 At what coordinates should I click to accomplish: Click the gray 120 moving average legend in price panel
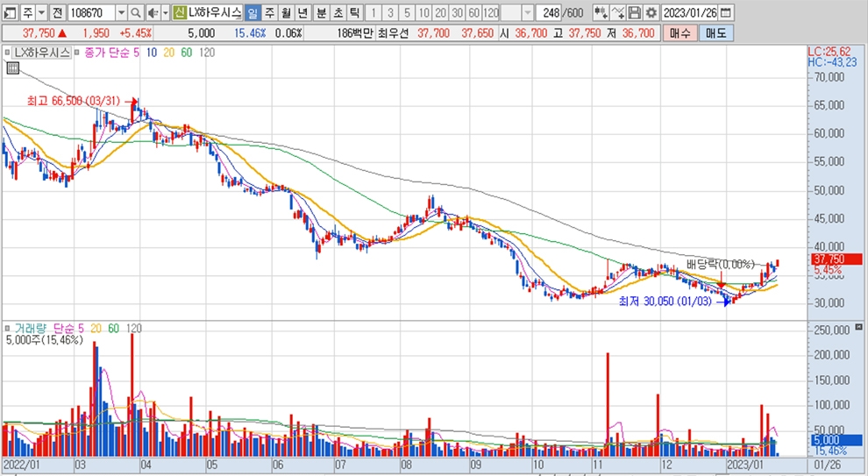pos(207,53)
